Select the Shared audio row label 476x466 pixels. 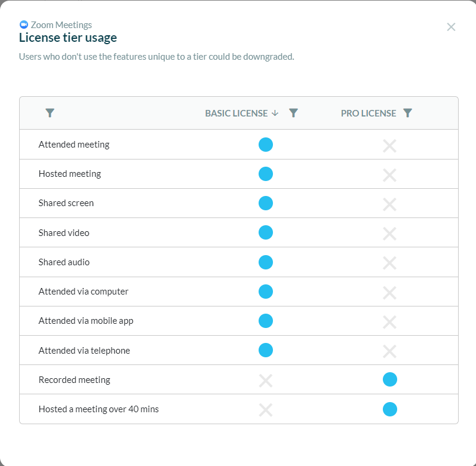pyautogui.click(x=64, y=262)
